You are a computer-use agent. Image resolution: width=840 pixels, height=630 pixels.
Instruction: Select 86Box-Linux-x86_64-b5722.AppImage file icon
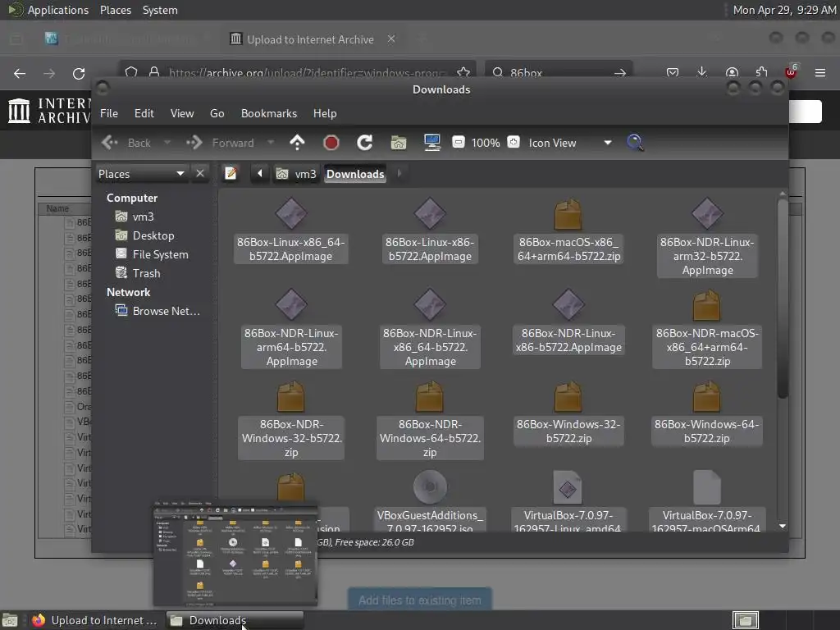pos(291,214)
